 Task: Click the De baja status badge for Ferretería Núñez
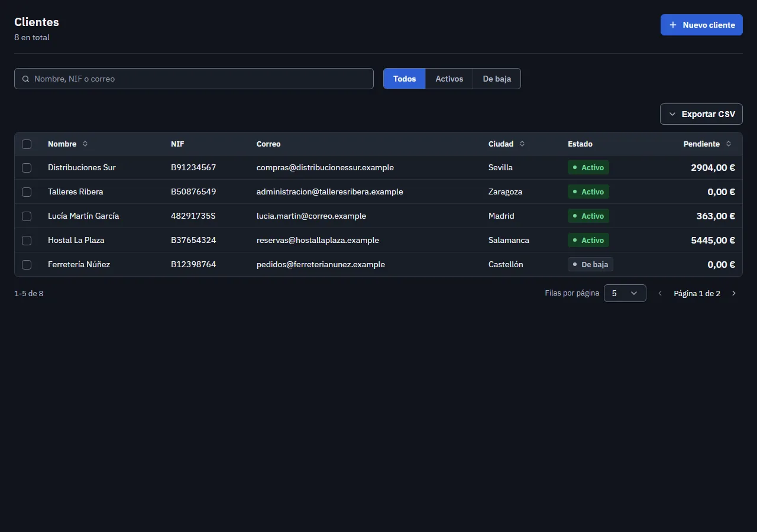click(590, 265)
